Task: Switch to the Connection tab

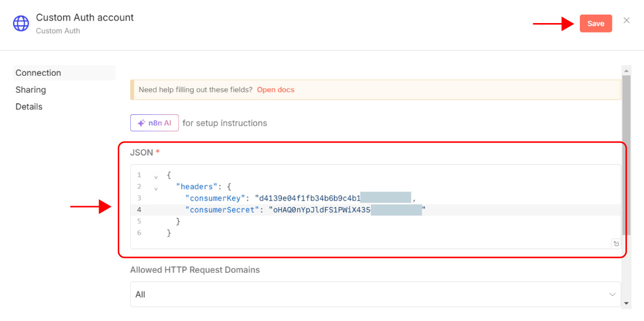Action: tap(38, 73)
